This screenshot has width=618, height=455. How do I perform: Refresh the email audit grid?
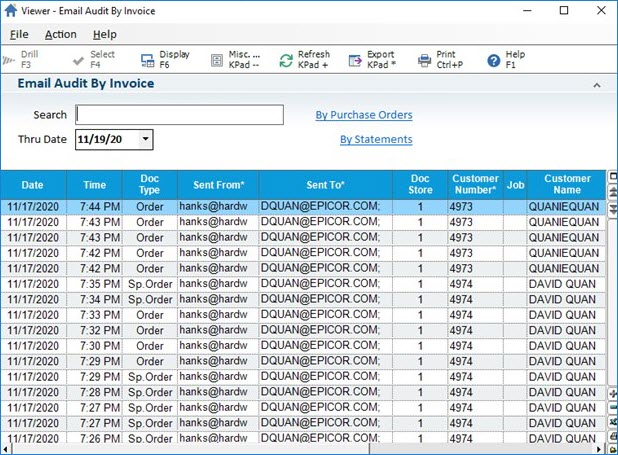pos(286,60)
